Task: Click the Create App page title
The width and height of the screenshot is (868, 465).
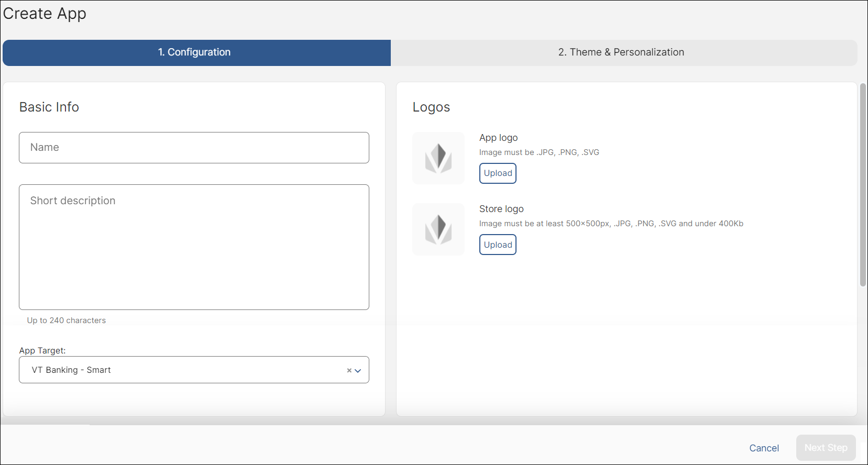Action: (45, 14)
